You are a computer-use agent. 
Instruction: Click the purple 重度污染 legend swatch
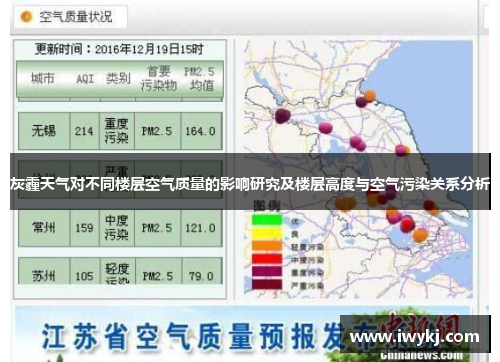[x=267, y=271]
